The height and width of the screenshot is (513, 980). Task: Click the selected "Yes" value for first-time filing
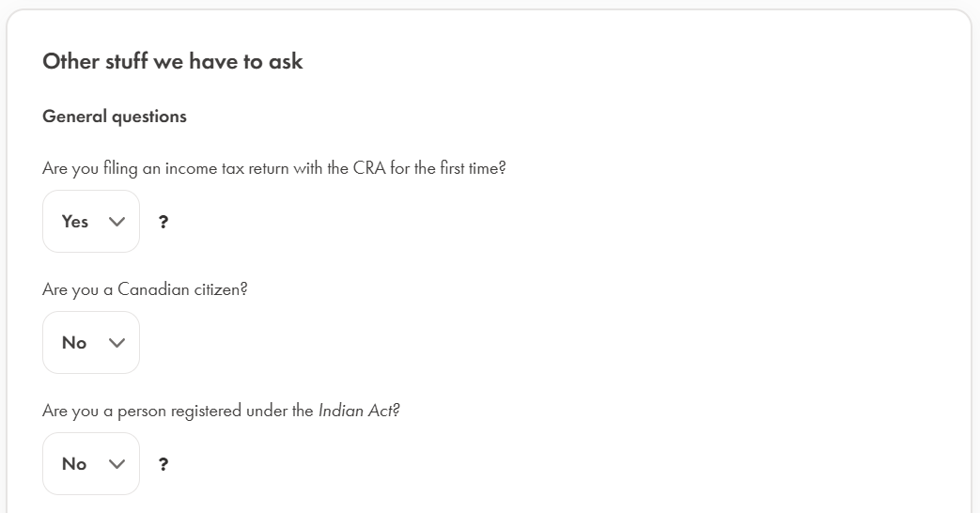tap(75, 222)
